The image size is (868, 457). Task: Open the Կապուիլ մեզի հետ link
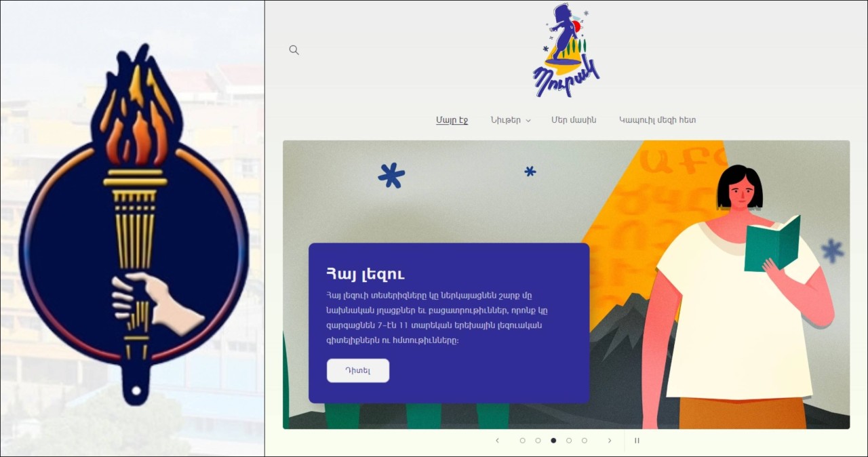point(657,120)
